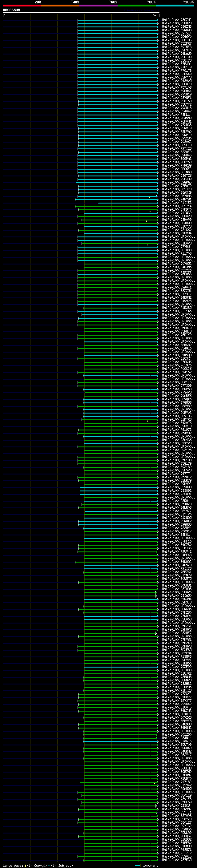Click the red ~20% identity legend swatch
The height and width of the screenshot is (868, 197).
pyautogui.click(x=22, y=6)
